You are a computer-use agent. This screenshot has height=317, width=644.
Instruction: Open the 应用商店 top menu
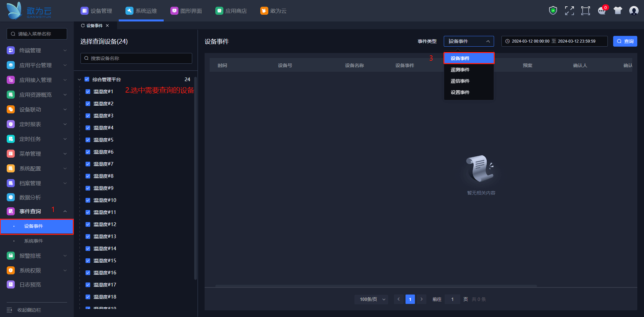[231, 11]
